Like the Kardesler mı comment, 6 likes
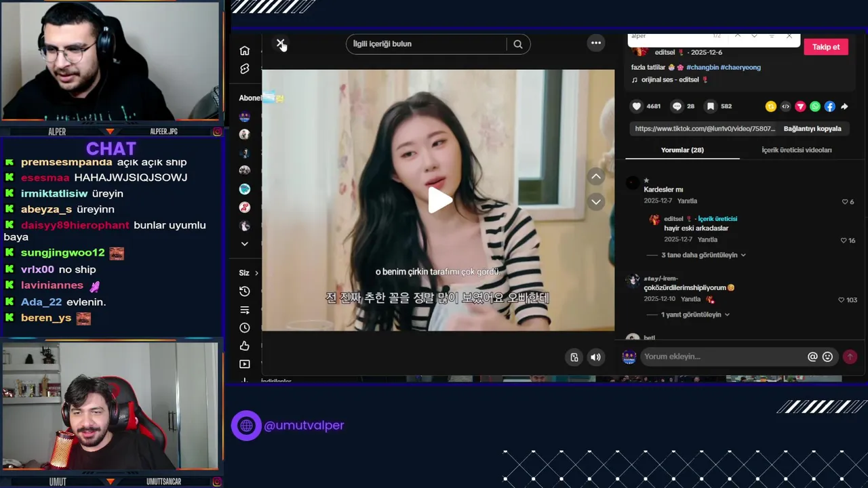The width and height of the screenshot is (868, 488). pyautogui.click(x=845, y=202)
